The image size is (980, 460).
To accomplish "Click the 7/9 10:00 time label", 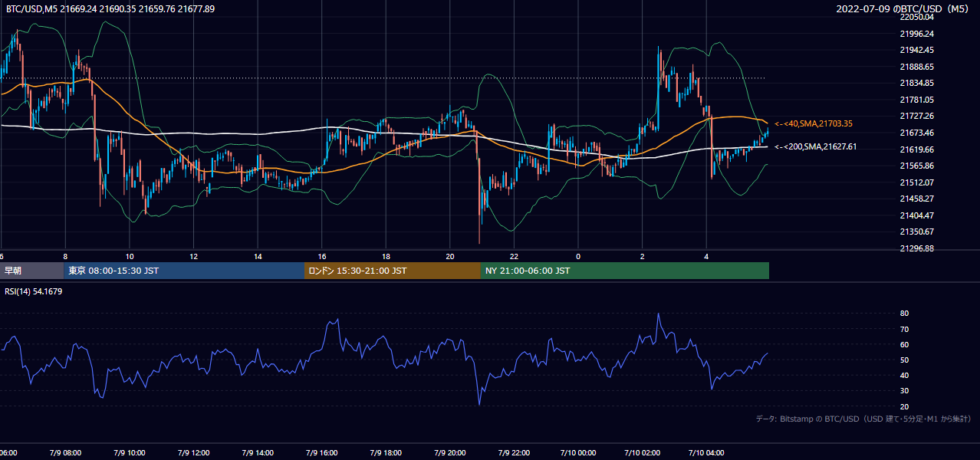I will 129,453.
